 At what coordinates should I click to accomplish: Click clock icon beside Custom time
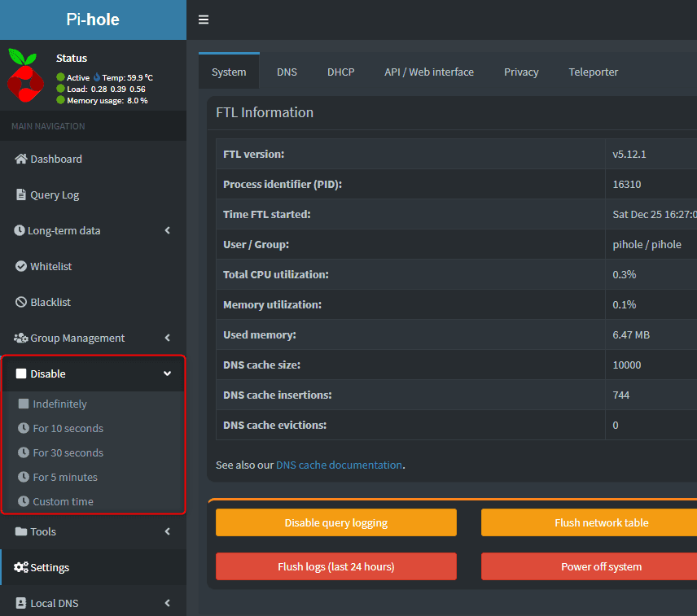click(x=23, y=501)
